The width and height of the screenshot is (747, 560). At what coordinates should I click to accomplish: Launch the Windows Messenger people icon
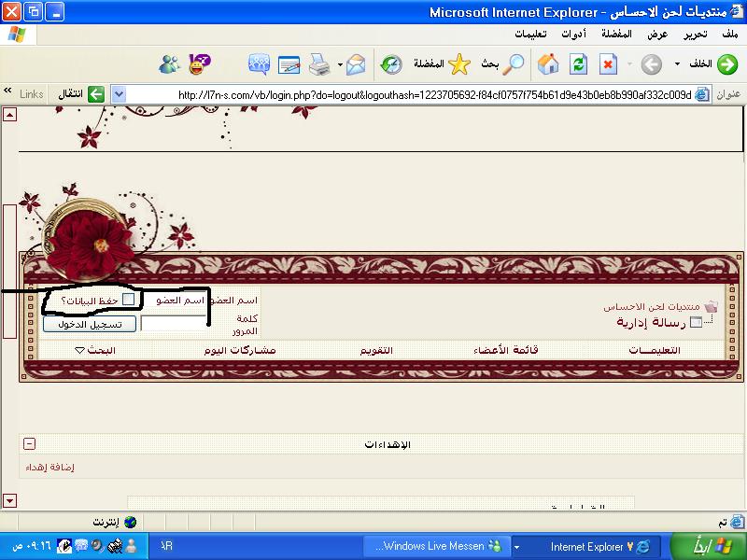[x=170, y=64]
